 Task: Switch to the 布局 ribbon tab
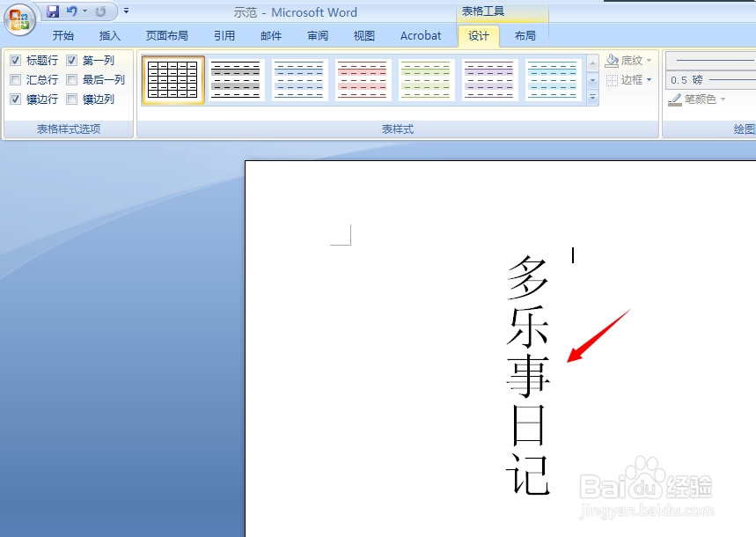coord(525,36)
